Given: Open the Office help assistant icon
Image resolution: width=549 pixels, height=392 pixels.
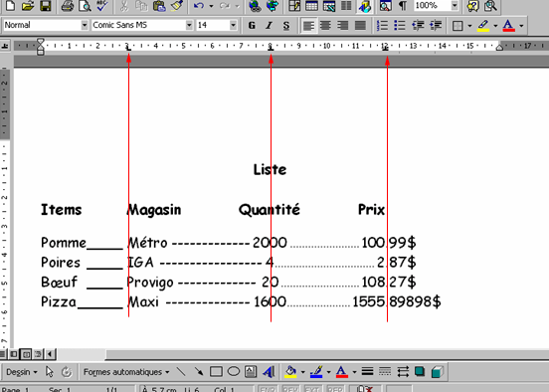Looking at the screenshot, I should tap(472, 5).
